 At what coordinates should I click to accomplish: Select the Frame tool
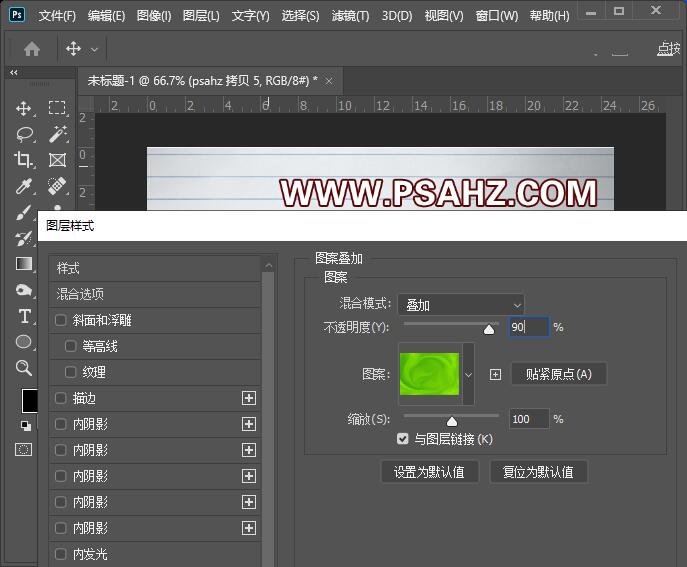click(57, 160)
